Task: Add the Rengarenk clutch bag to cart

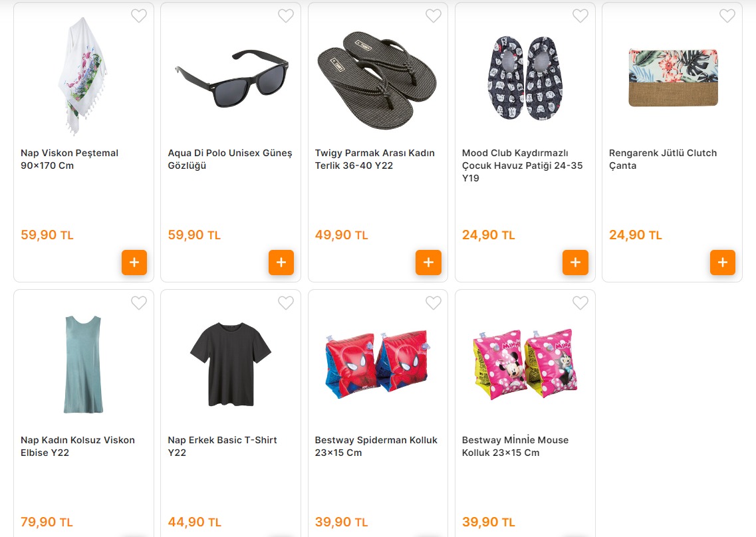Action: point(723,263)
